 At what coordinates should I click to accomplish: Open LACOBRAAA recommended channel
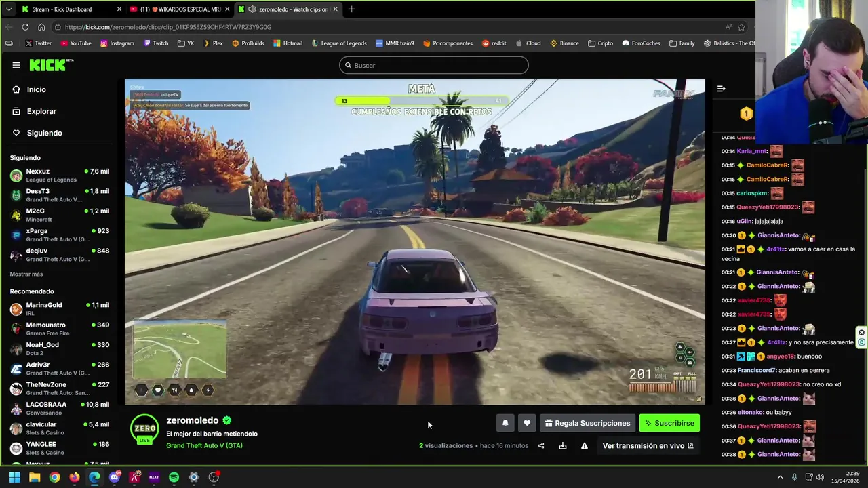(x=60, y=409)
